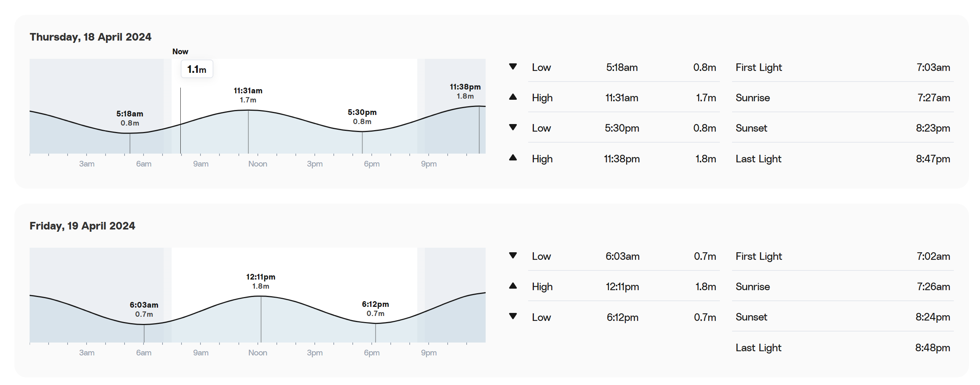Viewport: 980px width, 385px height.
Task: Select the 12:11pm 1.8m peak label on Friday's chart
Action: (x=260, y=281)
